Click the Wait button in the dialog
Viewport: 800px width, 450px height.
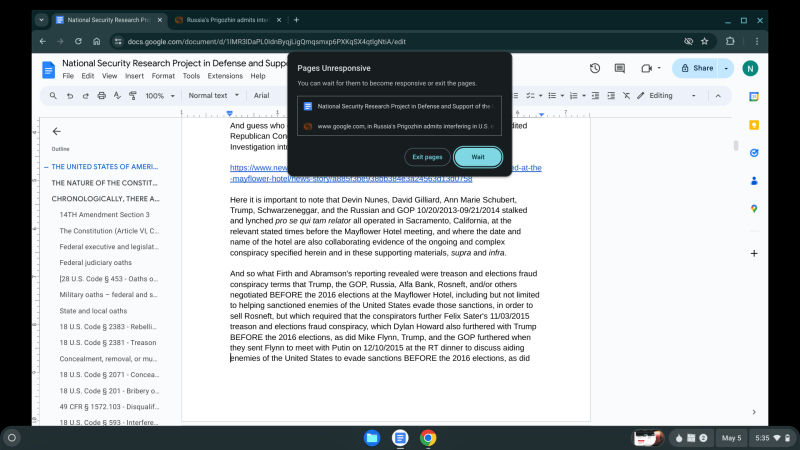coord(478,157)
